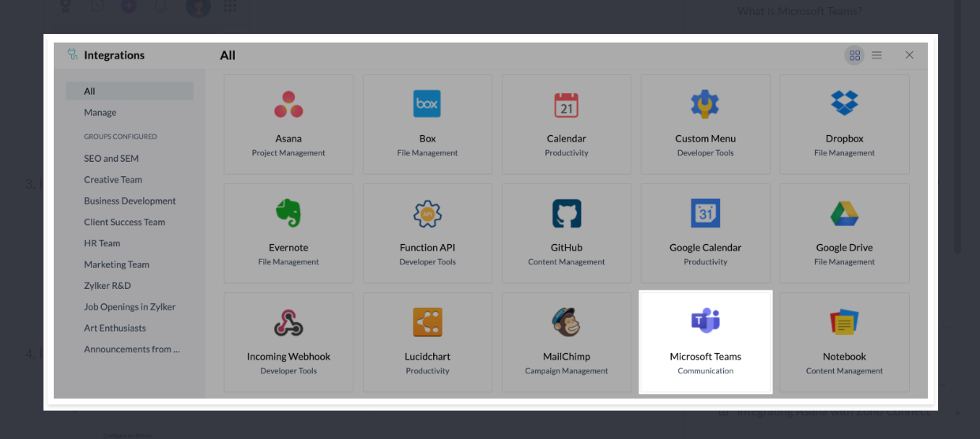
Task: Choose the Dropbox integration icon
Action: (x=845, y=103)
